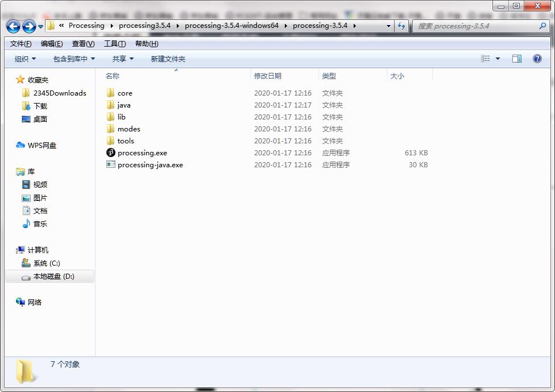The width and height of the screenshot is (555, 392).
Task: Click the large folder icon in details pane
Action: pos(26,372)
